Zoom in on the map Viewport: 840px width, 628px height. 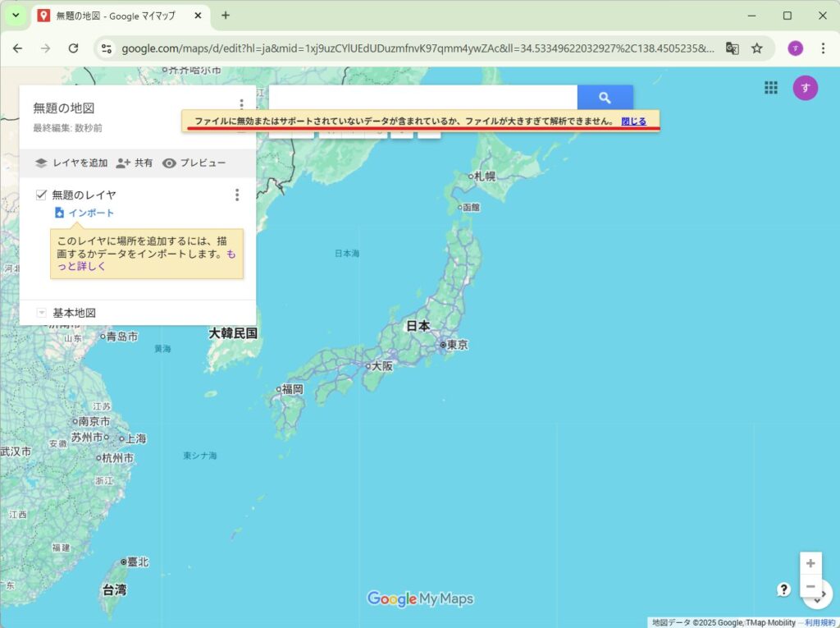(x=810, y=563)
